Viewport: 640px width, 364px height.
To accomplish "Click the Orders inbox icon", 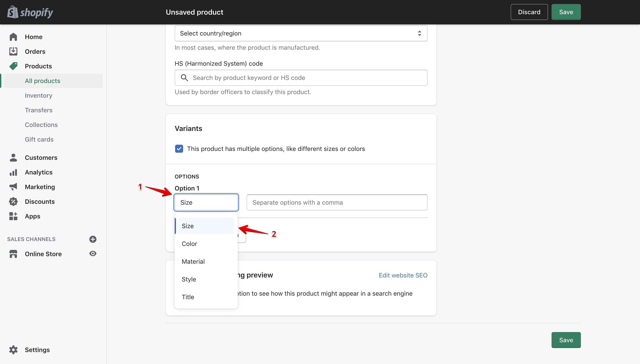I will coord(13,51).
